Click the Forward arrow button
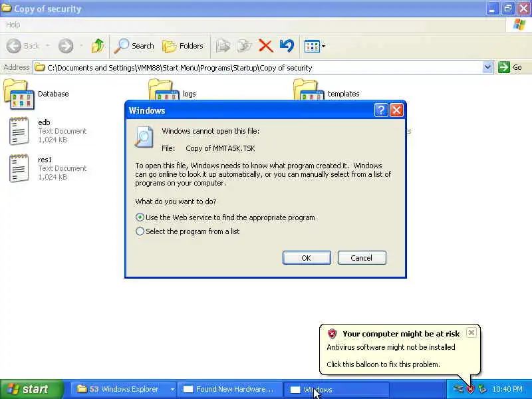Image resolution: width=532 pixels, height=399 pixels. tap(66, 46)
